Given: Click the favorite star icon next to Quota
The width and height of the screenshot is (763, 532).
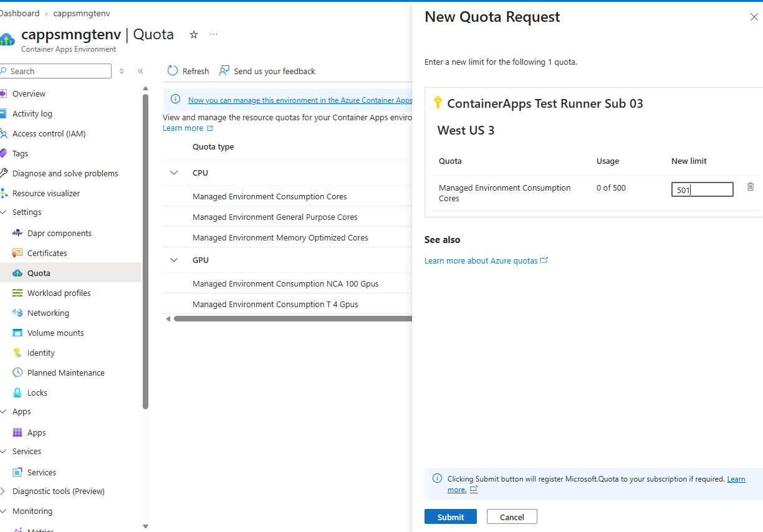Looking at the screenshot, I should point(194,35).
